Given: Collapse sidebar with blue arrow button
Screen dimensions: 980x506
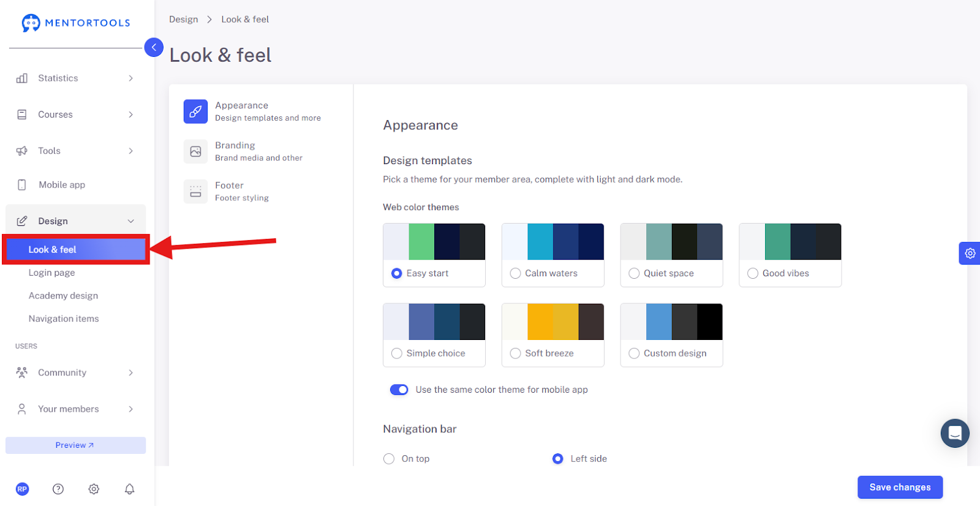Looking at the screenshot, I should pyautogui.click(x=154, y=47).
